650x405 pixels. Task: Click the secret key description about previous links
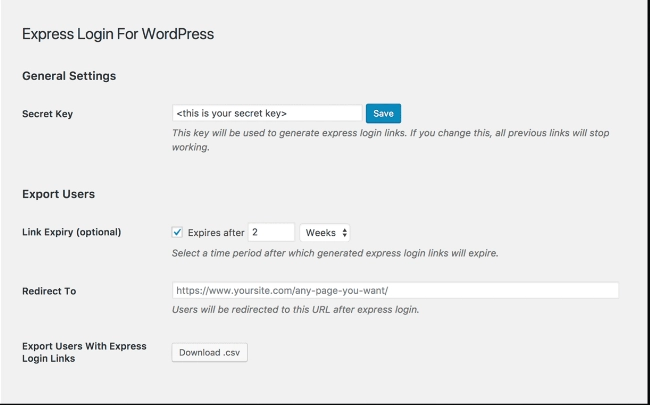pos(390,140)
